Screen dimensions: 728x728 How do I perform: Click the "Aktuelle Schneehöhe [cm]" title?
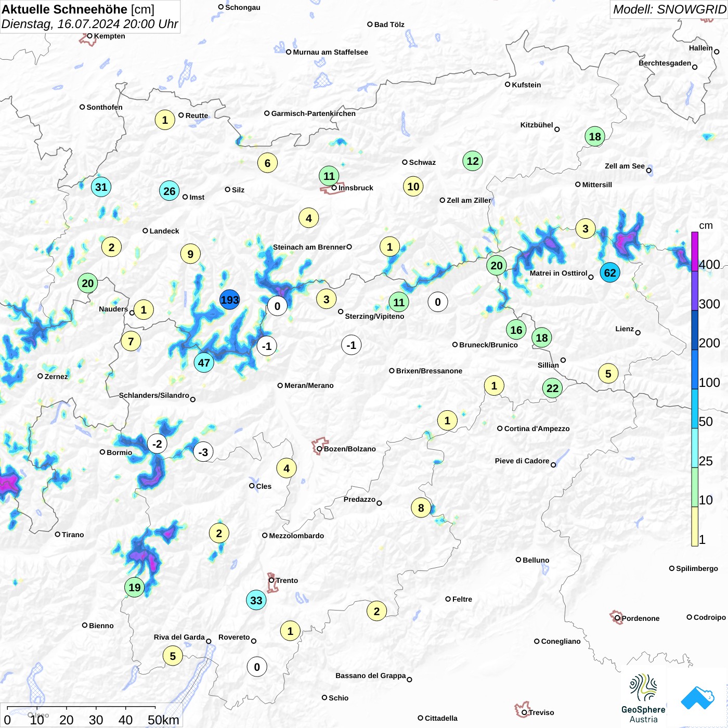(78, 9)
